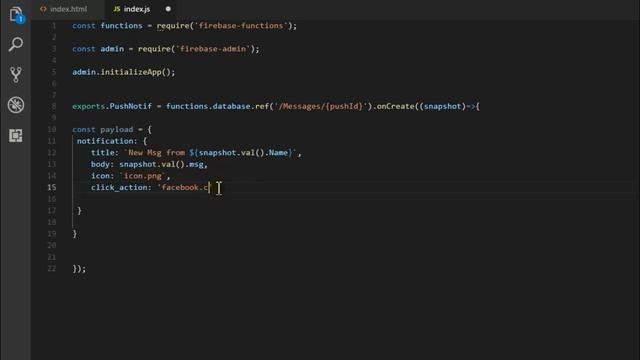Click the 'title:' key on line 12
Image resolution: width=640 pixels, height=360 pixels.
pyautogui.click(x=104, y=153)
